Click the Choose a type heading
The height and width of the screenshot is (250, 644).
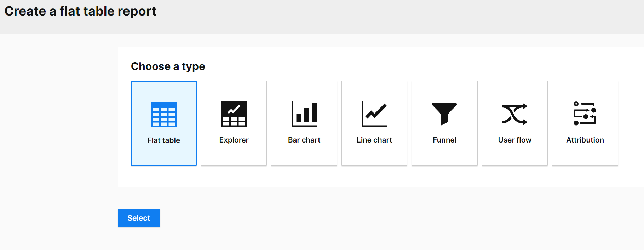[x=168, y=66]
